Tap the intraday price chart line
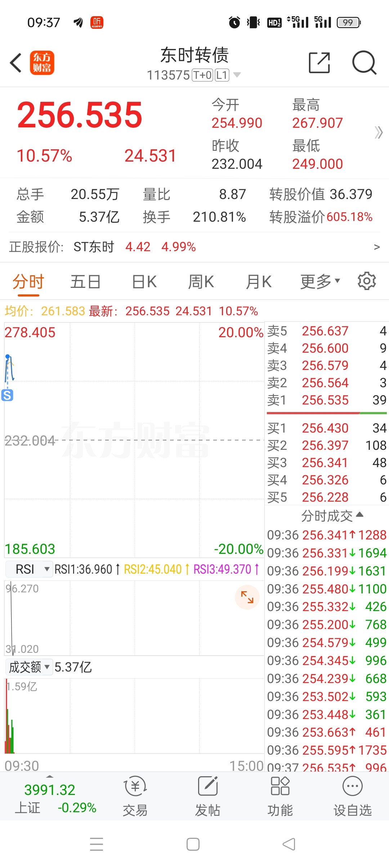 (10, 368)
